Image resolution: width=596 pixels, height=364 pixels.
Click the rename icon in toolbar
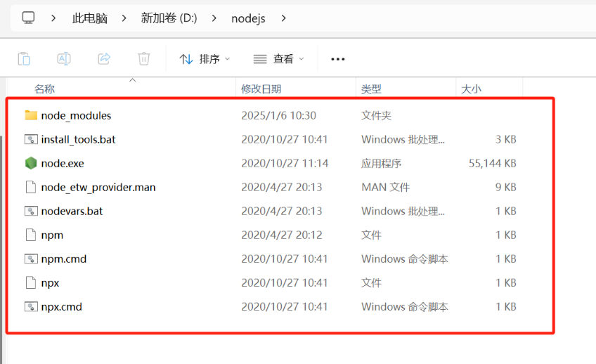(x=64, y=59)
